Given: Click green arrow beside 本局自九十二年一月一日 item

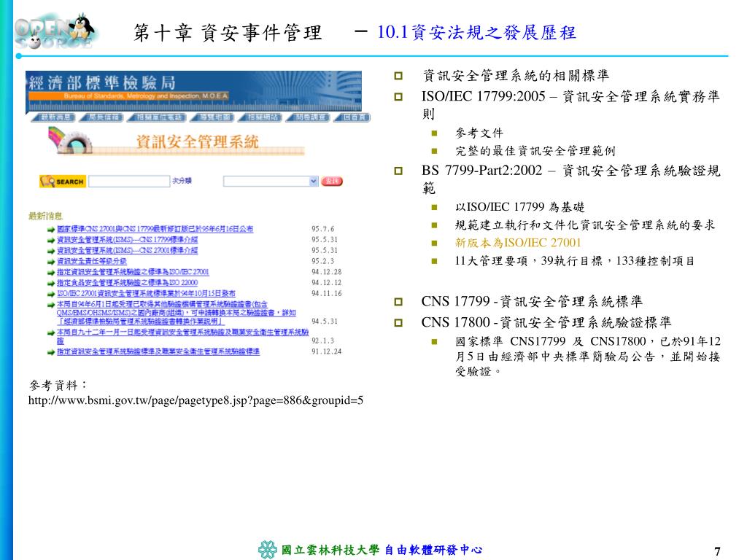Looking at the screenshot, I should click(x=51, y=332).
